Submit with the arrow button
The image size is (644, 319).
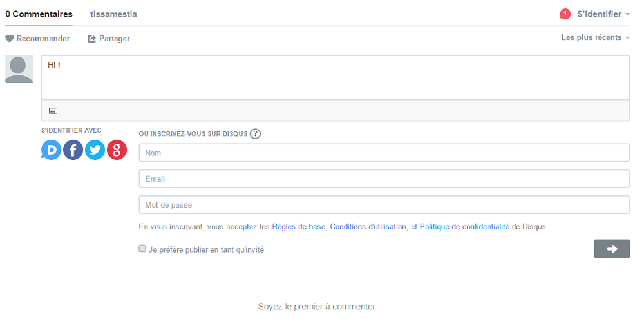pyautogui.click(x=612, y=249)
